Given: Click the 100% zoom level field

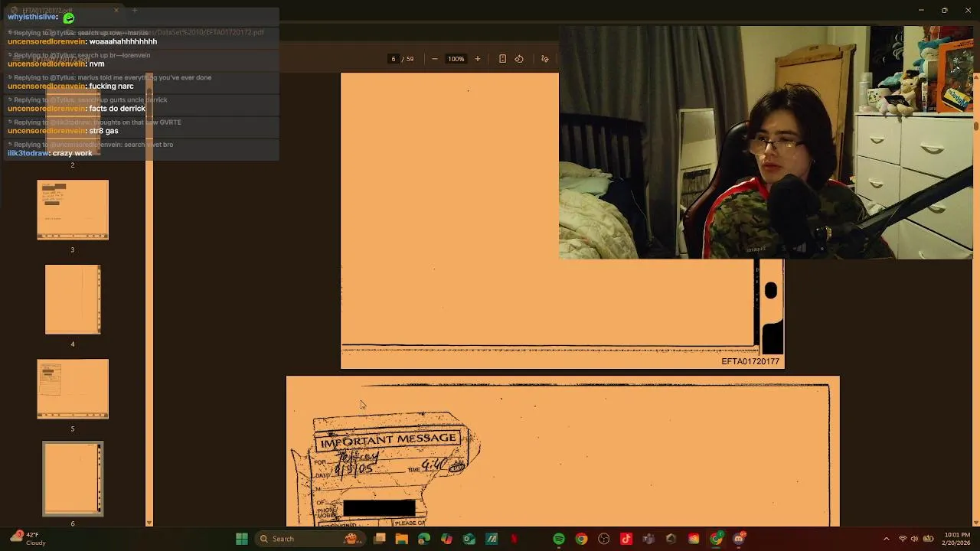Looking at the screenshot, I should click(x=456, y=59).
